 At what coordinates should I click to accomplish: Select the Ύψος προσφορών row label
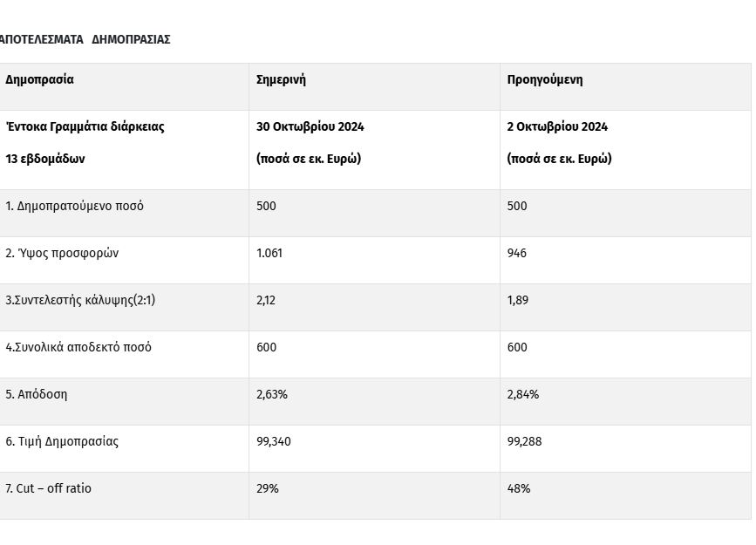62,253
